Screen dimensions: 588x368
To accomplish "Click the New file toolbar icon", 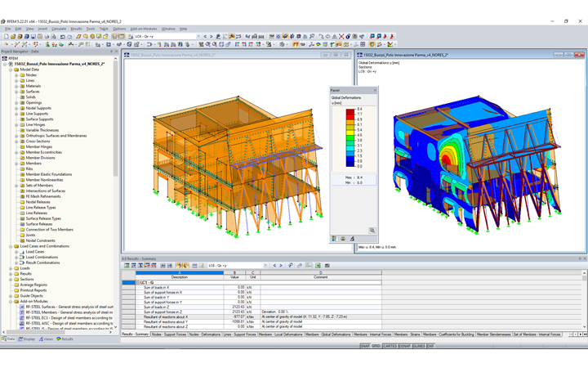I will pyautogui.click(x=6, y=37).
